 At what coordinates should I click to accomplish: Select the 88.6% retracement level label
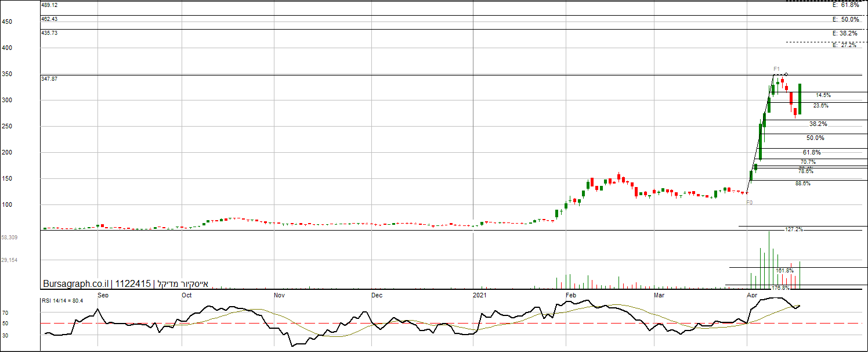coord(802,183)
